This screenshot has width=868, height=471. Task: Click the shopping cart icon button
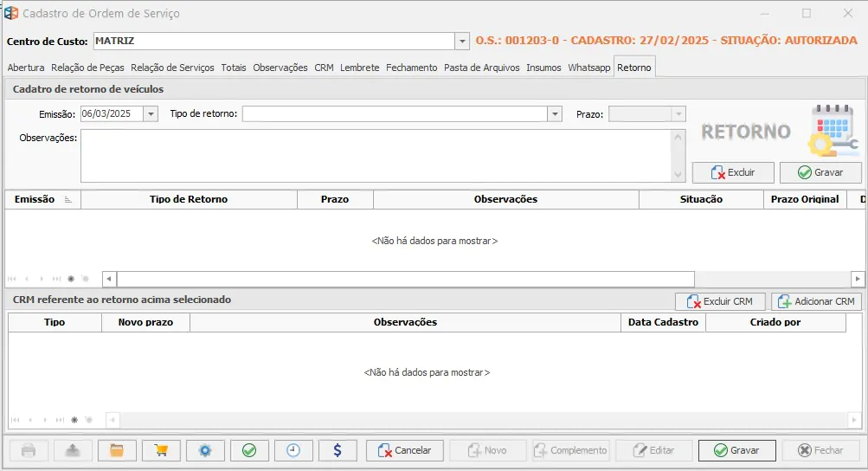click(x=160, y=450)
